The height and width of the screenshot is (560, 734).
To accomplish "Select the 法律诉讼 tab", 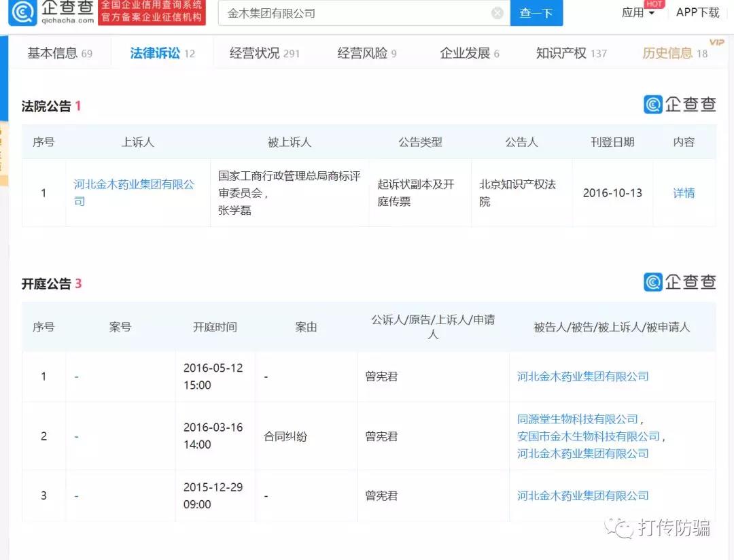I will click(162, 54).
